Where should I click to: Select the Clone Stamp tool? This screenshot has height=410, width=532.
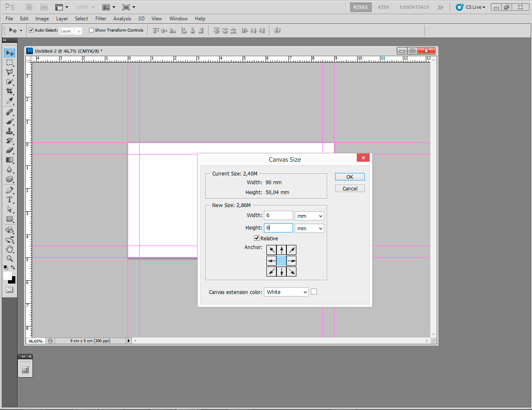pyautogui.click(x=10, y=131)
